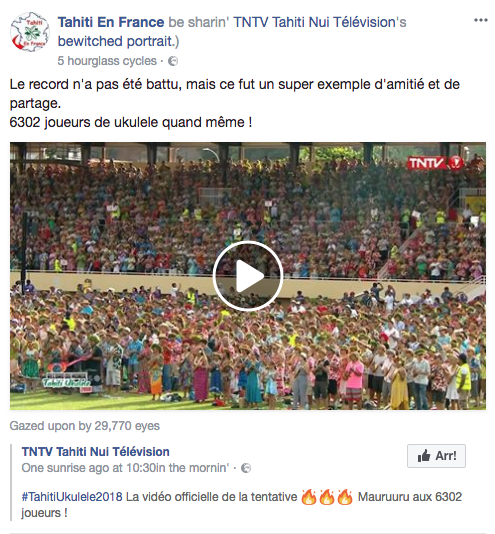Screen dimensions: 495x534
Task: Click the thumbs-up icon on Arr! button
Action: click(x=423, y=456)
